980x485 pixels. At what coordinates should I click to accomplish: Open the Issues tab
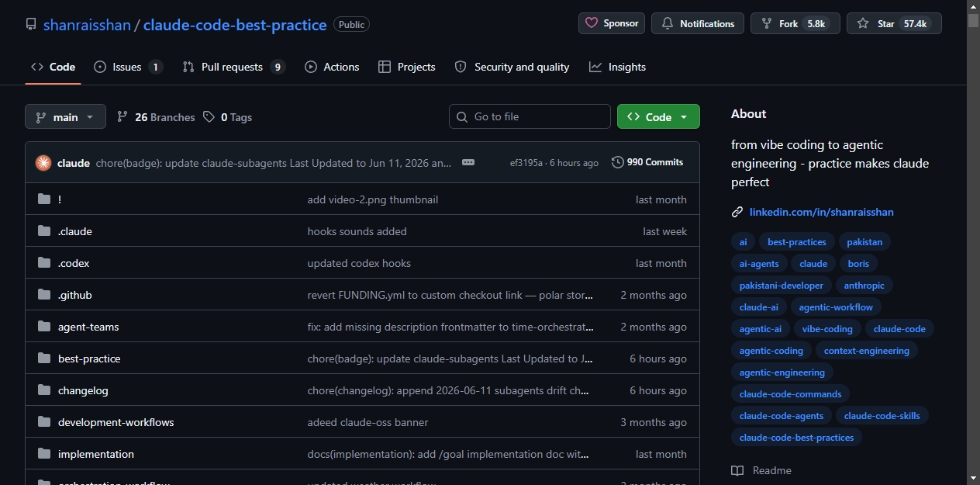tap(128, 67)
